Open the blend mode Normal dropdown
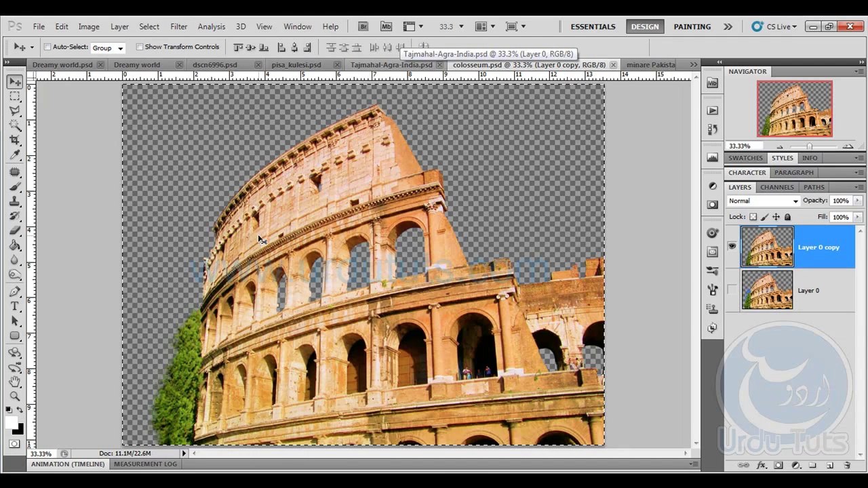This screenshot has width=868, height=488. point(763,201)
